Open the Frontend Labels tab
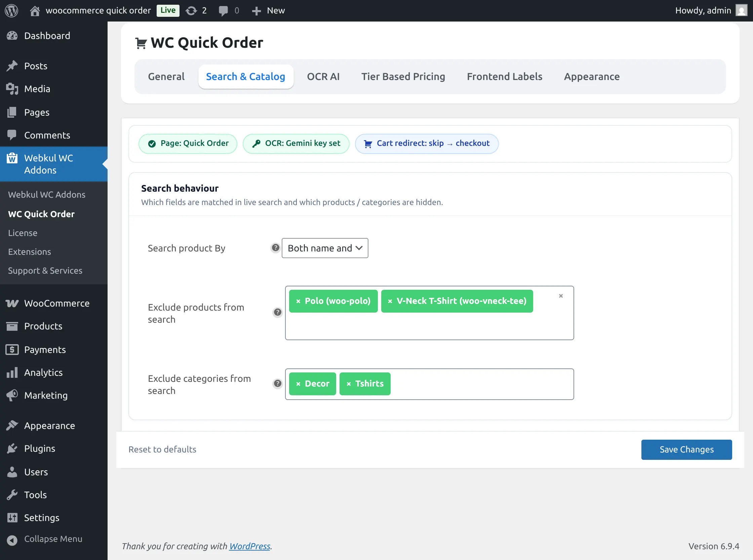This screenshot has width=753, height=560. point(505,77)
